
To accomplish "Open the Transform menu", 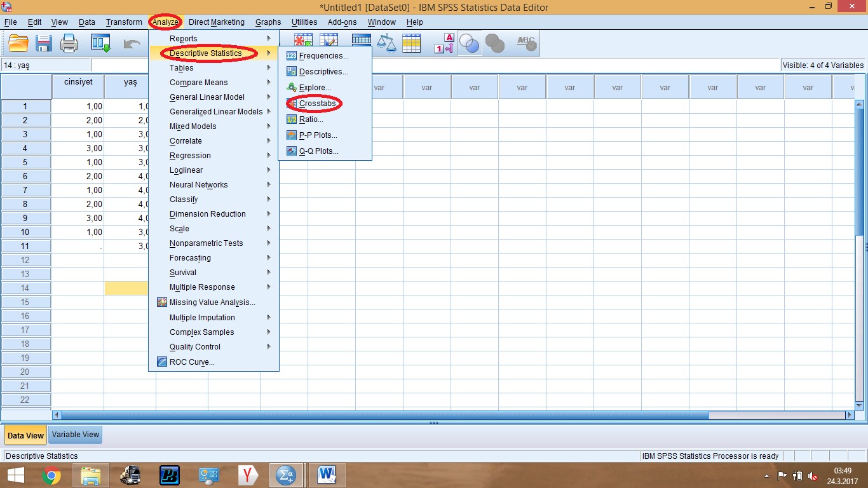I will 124,22.
